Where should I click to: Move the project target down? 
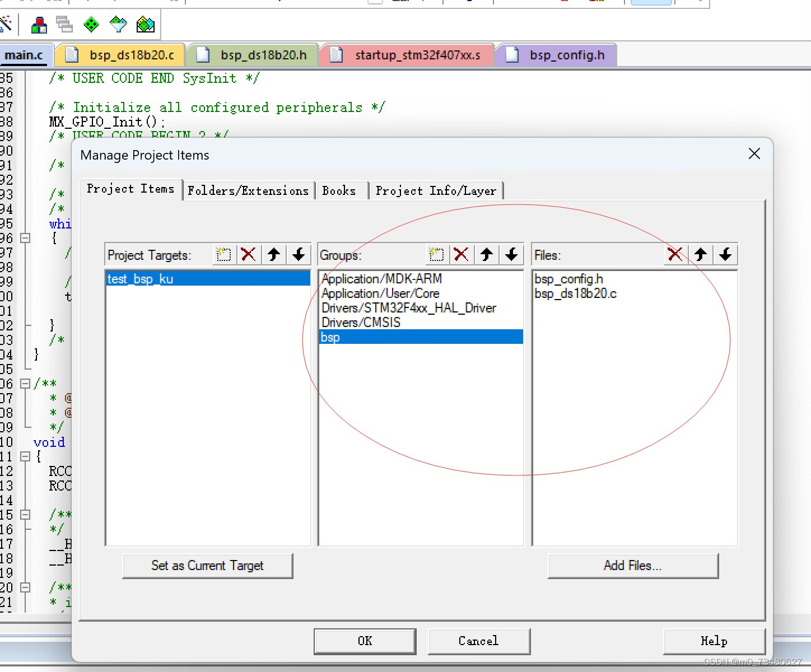(299, 255)
